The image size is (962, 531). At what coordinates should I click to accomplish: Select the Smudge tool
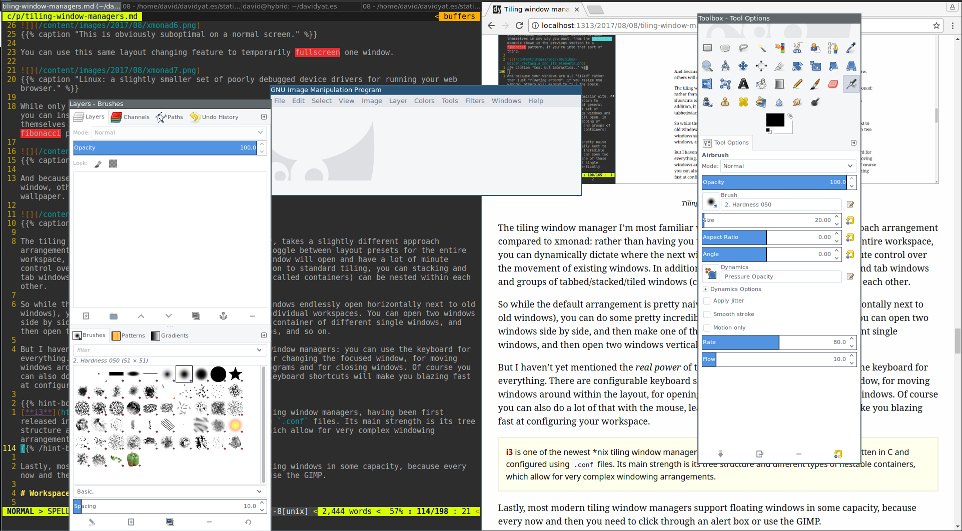tap(797, 102)
